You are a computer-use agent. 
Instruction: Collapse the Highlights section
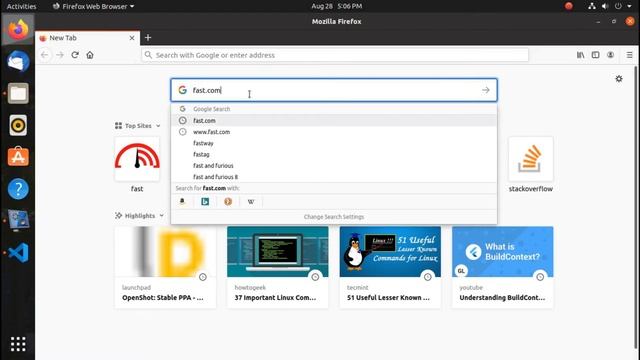tap(162, 216)
